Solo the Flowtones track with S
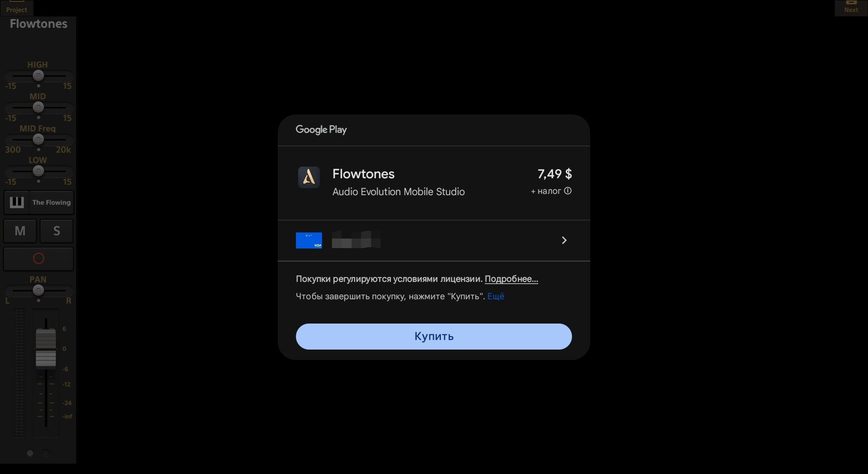The width and height of the screenshot is (868, 474). pos(56,231)
